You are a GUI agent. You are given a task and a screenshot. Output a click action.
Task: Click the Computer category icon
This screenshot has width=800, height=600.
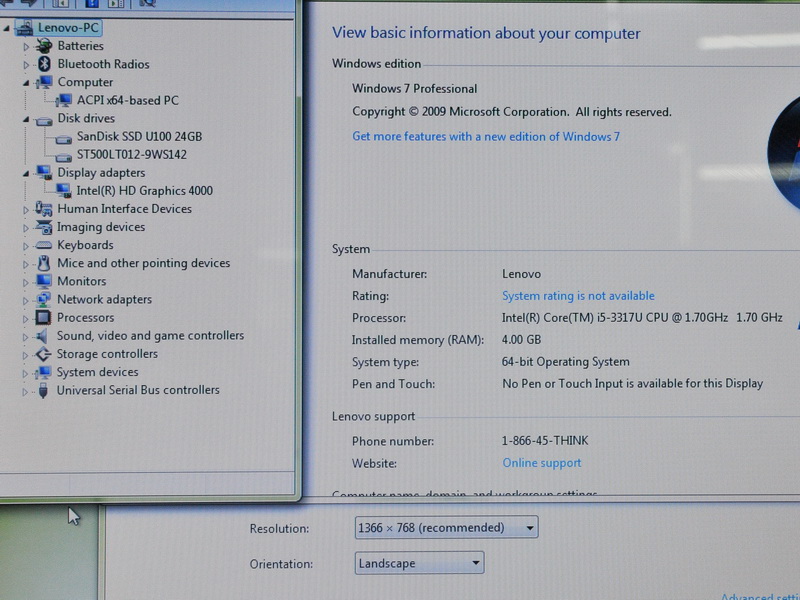(44, 82)
